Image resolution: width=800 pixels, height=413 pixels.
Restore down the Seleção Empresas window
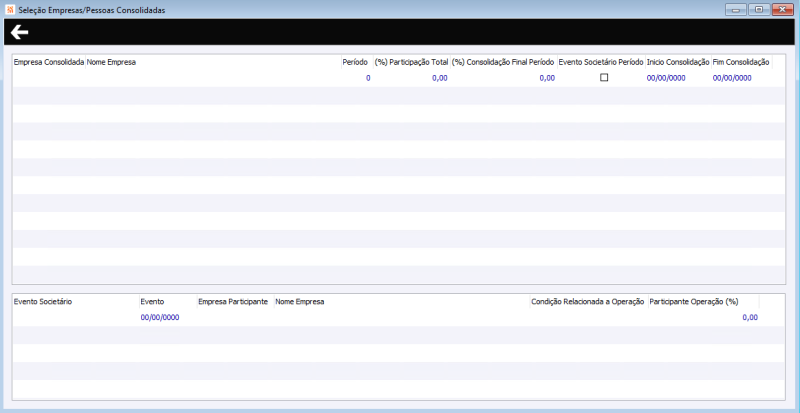coord(759,10)
